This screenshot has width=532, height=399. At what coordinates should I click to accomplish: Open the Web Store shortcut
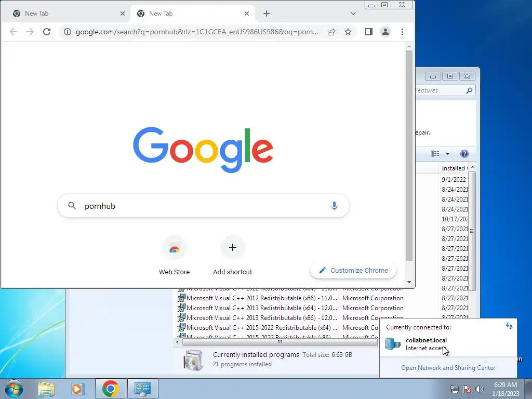point(175,256)
